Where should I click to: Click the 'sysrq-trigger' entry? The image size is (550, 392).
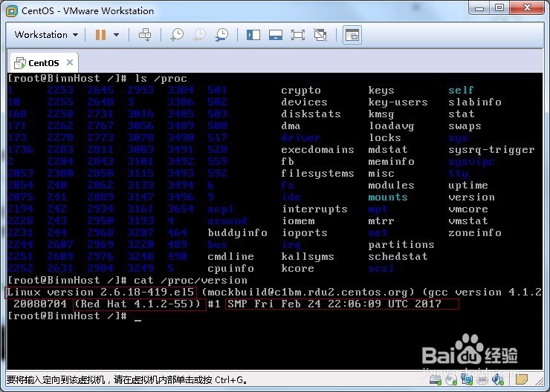[491, 150]
